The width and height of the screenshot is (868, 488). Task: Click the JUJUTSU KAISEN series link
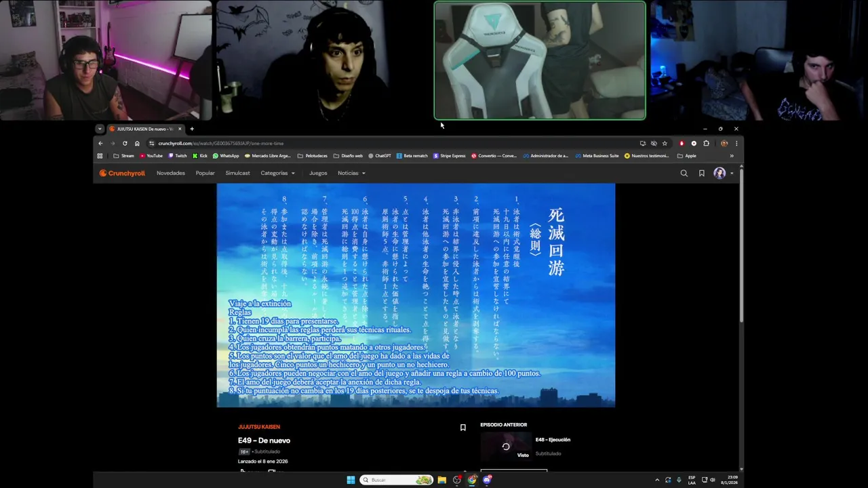point(259,427)
